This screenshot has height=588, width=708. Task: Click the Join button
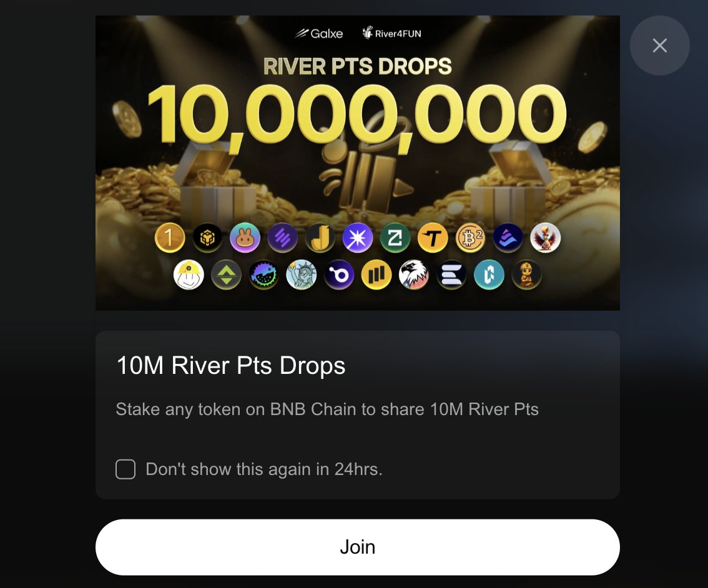(358, 547)
